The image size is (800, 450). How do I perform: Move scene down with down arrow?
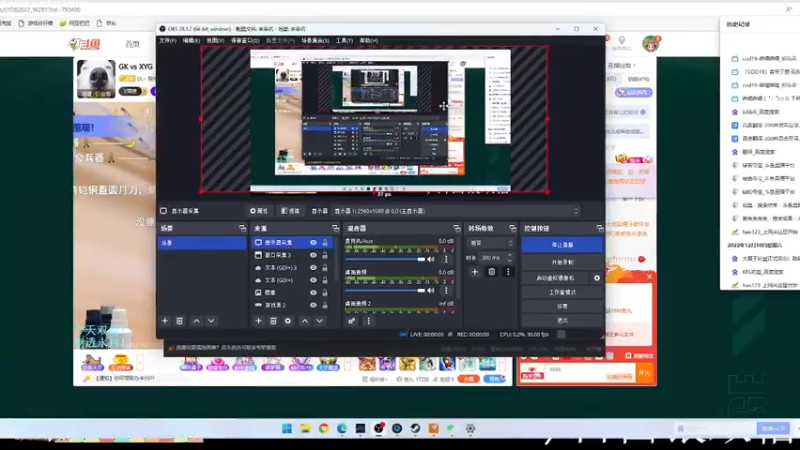coord(211,321)
